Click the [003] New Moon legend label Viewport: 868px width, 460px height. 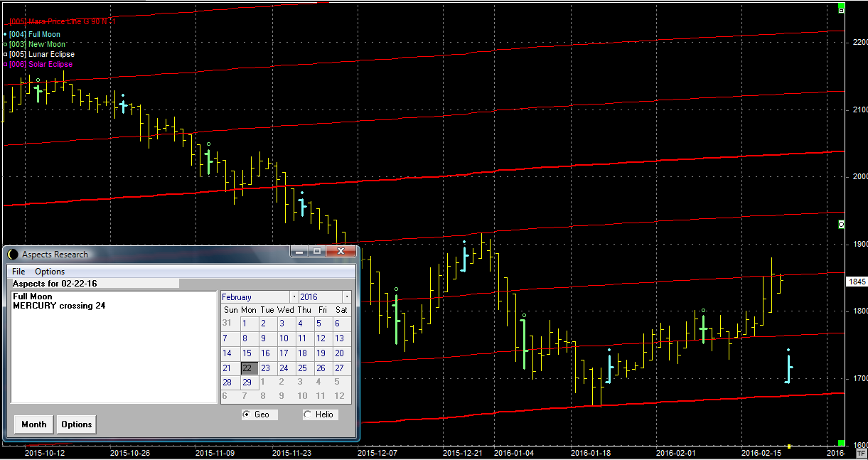(37, 44)
